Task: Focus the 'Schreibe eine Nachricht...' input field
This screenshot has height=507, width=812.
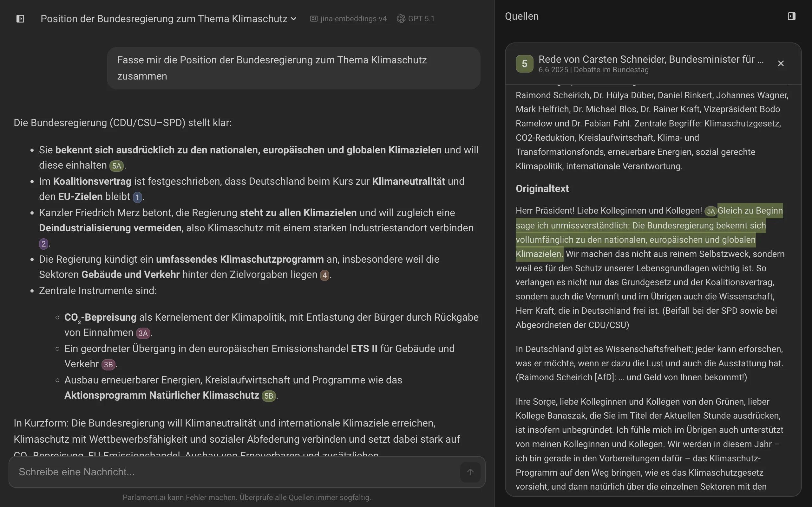Action: 235,472
